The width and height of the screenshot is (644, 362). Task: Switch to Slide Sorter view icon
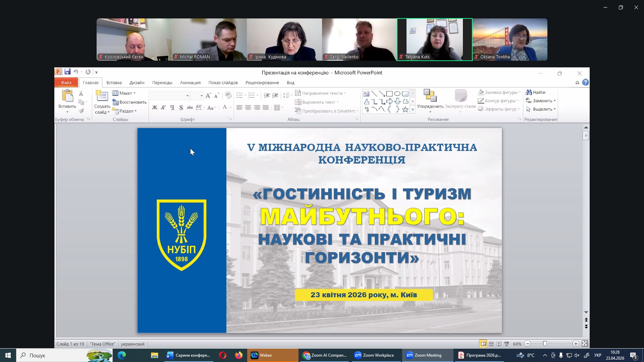[491, 344]
